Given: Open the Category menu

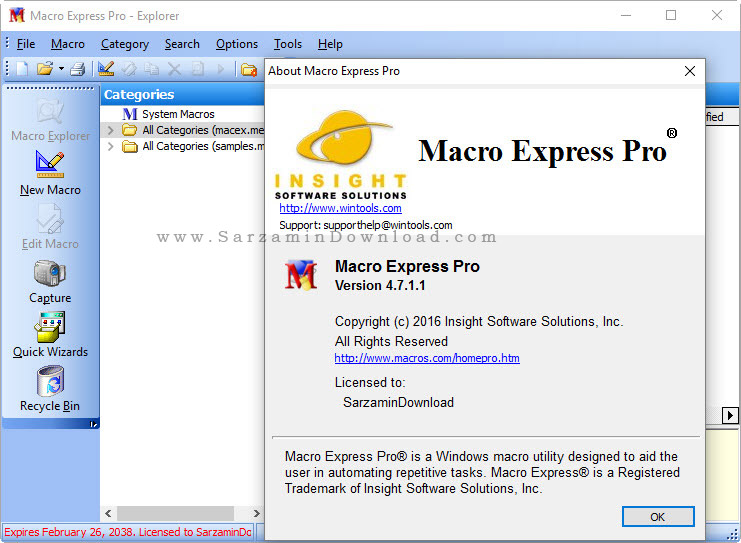Looking at the screenshot, I should click(125, 44).
